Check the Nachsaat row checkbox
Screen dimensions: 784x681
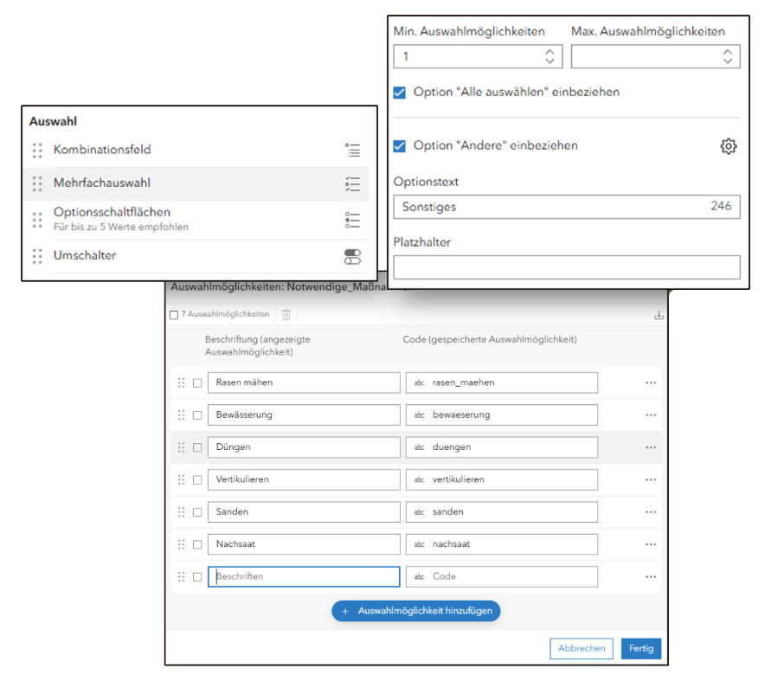[x=197, y=544]
